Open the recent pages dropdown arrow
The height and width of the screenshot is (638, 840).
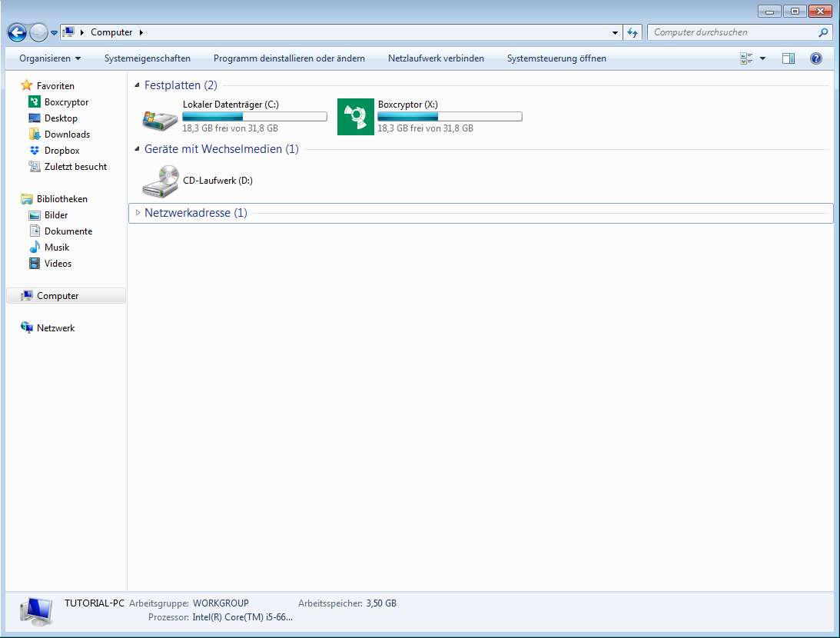coord(54,33)
